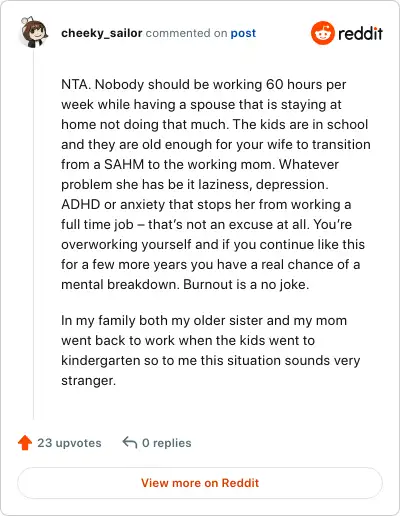Select the "23 upvotes" count label

pos(69,443)
